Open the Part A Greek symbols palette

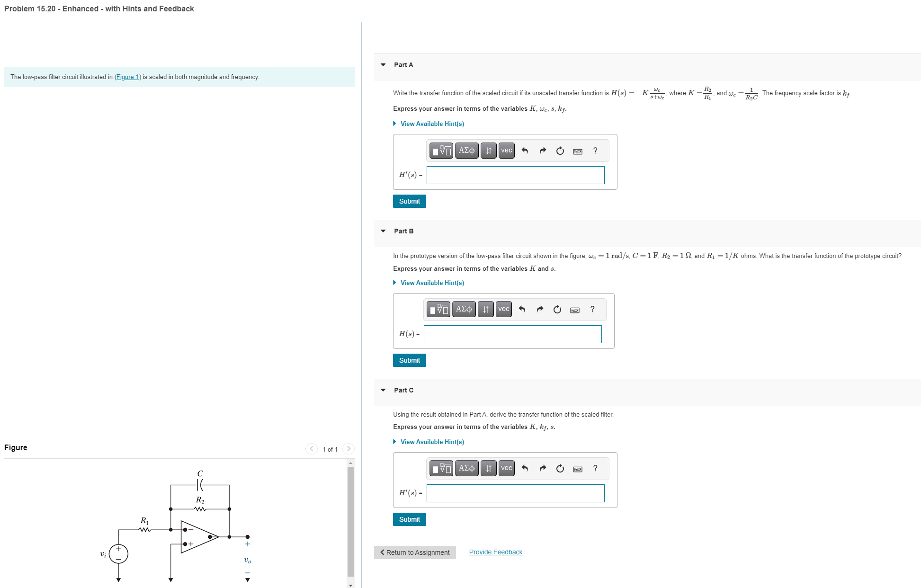466,151
